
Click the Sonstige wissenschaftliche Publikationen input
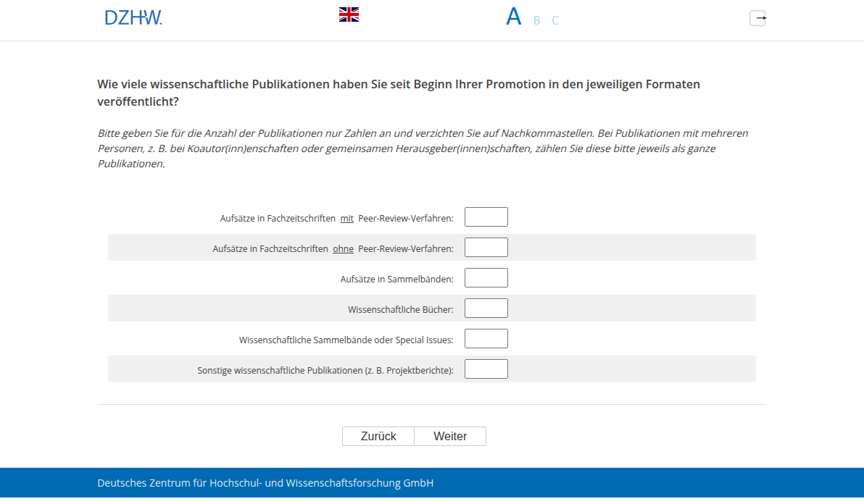486,369
